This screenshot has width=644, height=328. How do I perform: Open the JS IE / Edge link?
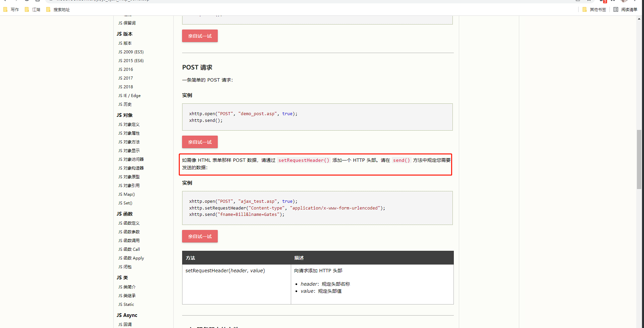pyautogui.click(x=129, y=96)
